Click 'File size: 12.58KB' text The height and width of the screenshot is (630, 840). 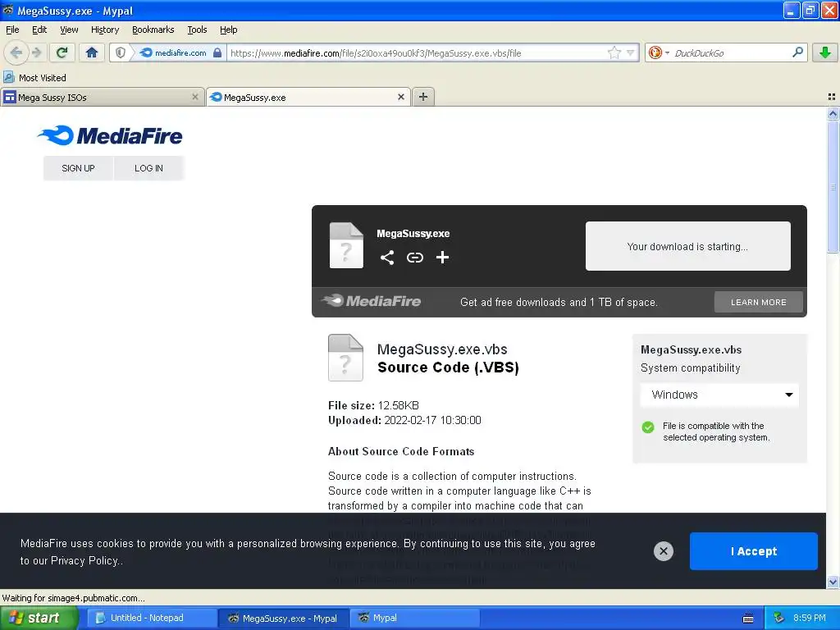373,405
